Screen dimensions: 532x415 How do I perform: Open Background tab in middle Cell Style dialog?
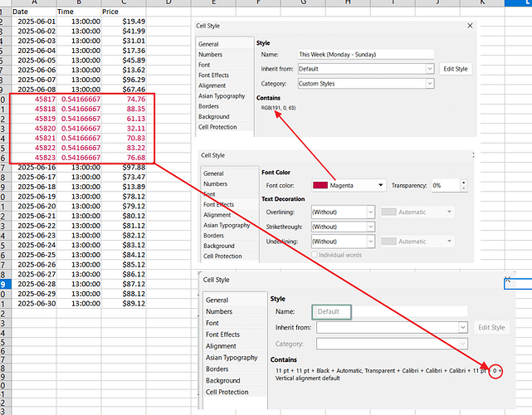[x=219, y=246]
